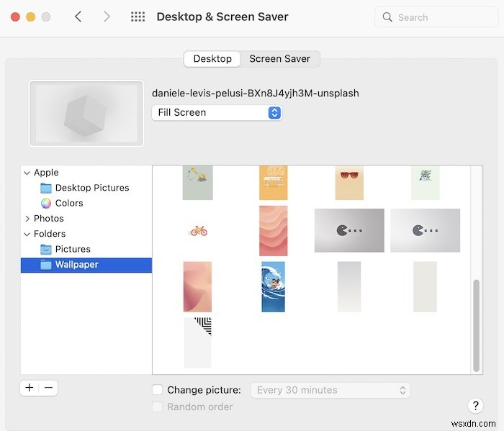Screen dimensions: 504x431
Task: Click the daniele-levis-pelusi wallpaper filename
Action: pyautogui.click(x=256, y=94)
